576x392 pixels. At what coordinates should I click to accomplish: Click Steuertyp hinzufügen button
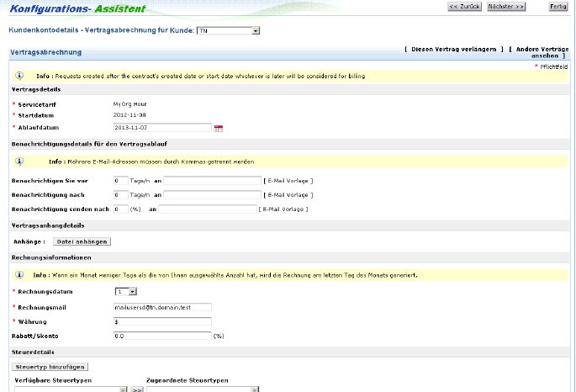click(50, 367)
